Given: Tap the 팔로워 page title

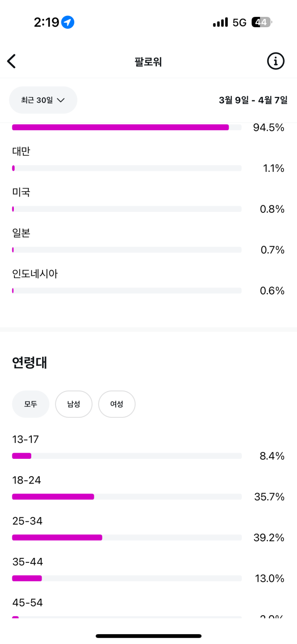Looking at the screenshot, I should click(x=148, y=62).
